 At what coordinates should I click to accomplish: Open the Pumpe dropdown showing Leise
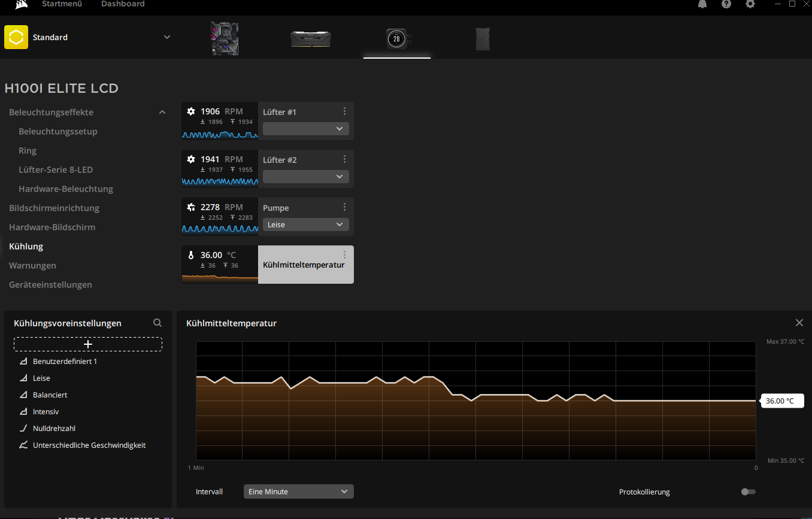tap(306, 224)
